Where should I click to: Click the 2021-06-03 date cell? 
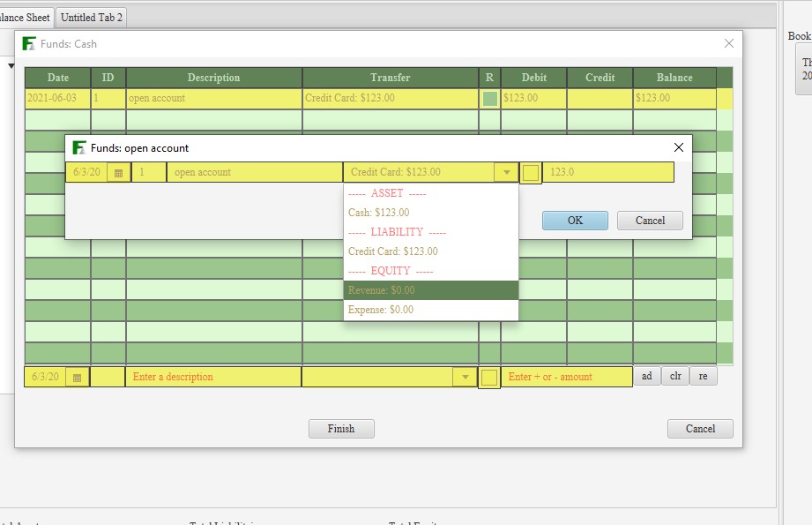(58, 99)
